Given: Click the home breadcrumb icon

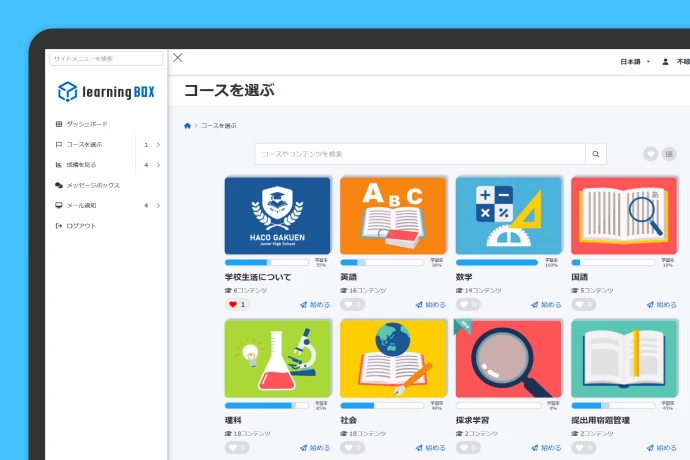Looking at the screenshot, I should (187, 126).
